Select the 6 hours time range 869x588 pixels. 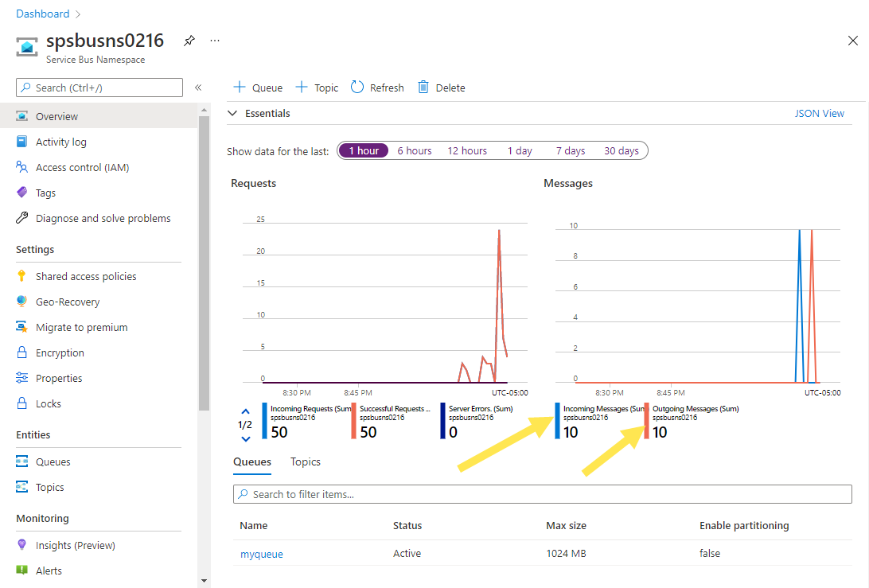coord(415,150)
